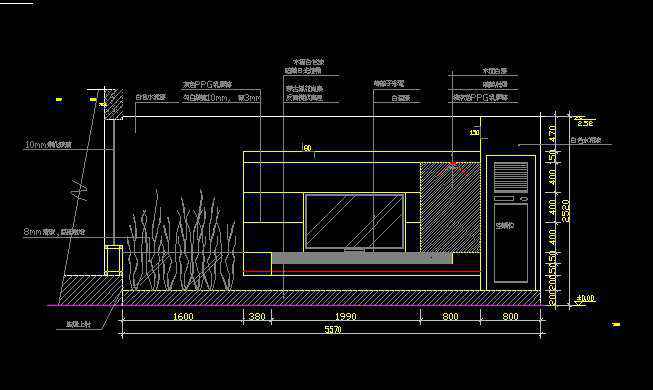This screenshot has height=390, width=653.
Task: Click the 1990 dimension text
Action: click(346, 316)
